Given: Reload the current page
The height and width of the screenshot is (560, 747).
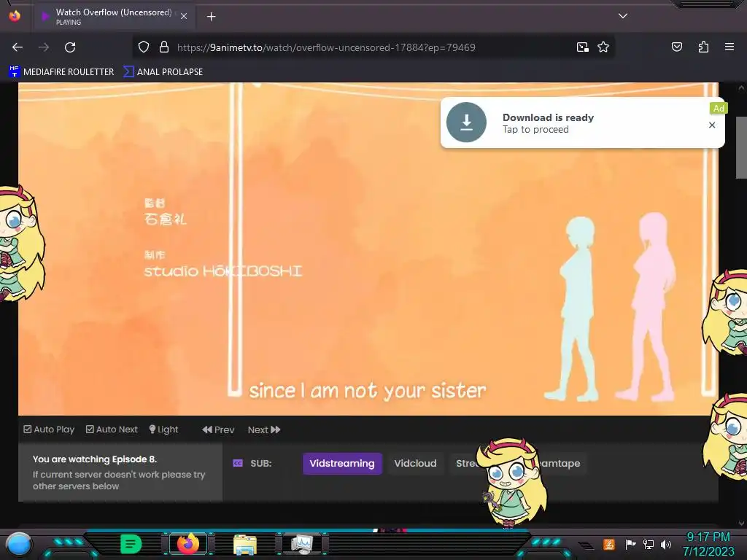Looking at the screenshot, I should point(70,47).
